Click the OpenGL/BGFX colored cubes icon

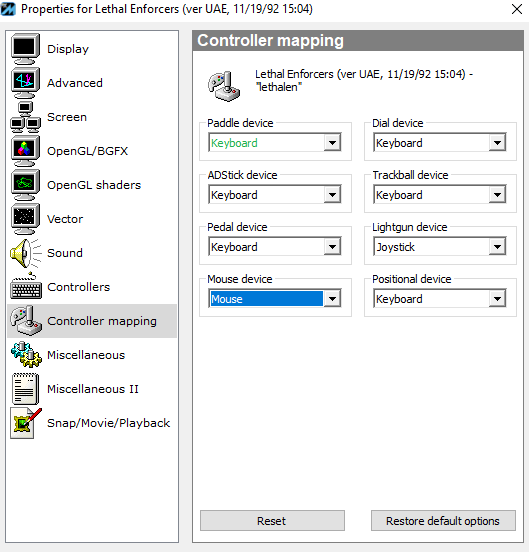(x=25, y=151)
